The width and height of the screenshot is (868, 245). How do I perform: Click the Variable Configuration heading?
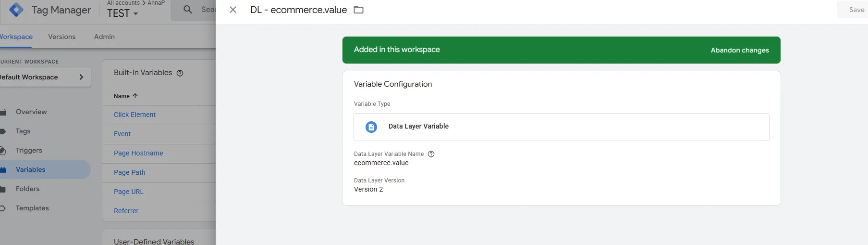click(393, 84)
